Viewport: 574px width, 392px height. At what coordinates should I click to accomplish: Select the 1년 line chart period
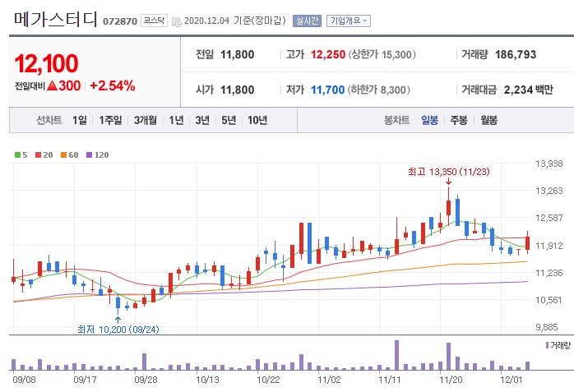176,120
